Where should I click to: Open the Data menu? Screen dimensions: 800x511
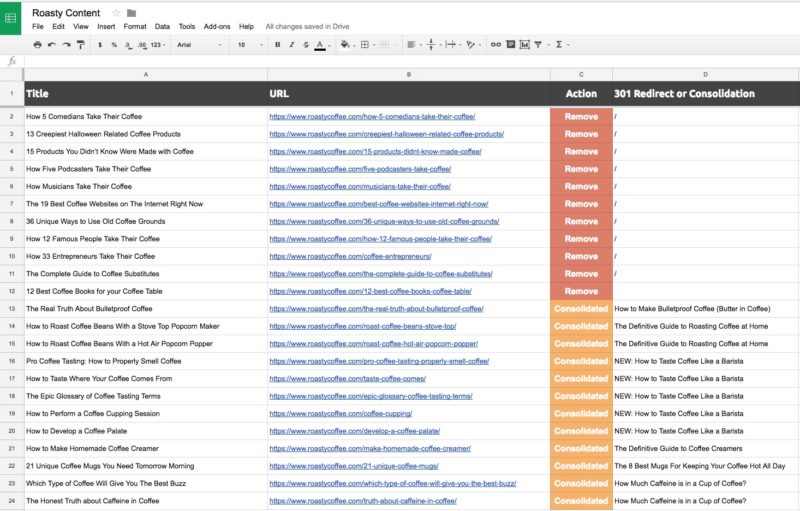pos(162,27)
